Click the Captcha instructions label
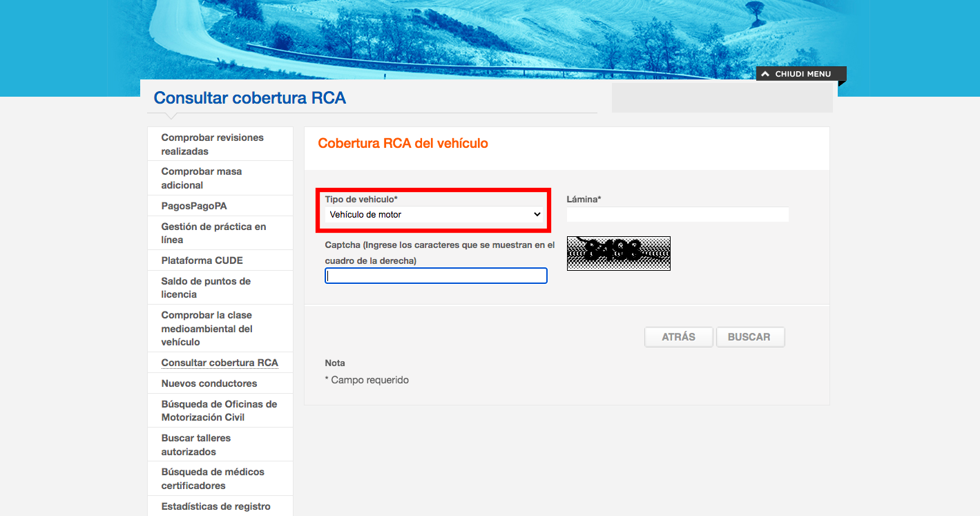Screen dimensions: 980x516 tap(440, 253)
